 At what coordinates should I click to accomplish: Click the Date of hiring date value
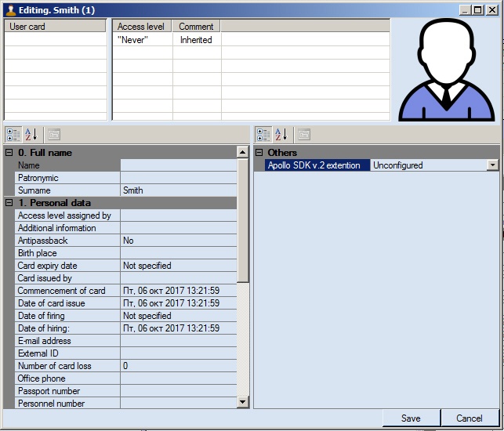(179, 328)
